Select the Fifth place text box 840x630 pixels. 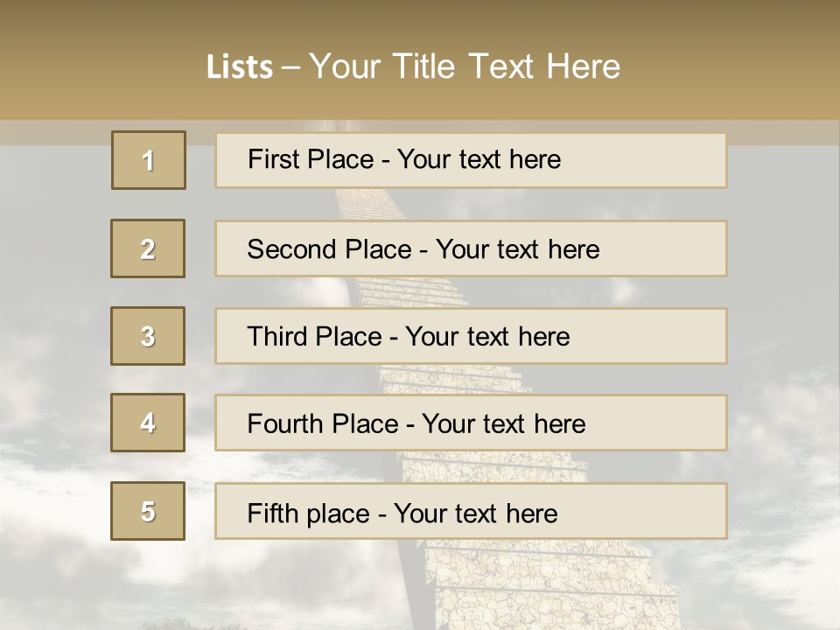471,511
